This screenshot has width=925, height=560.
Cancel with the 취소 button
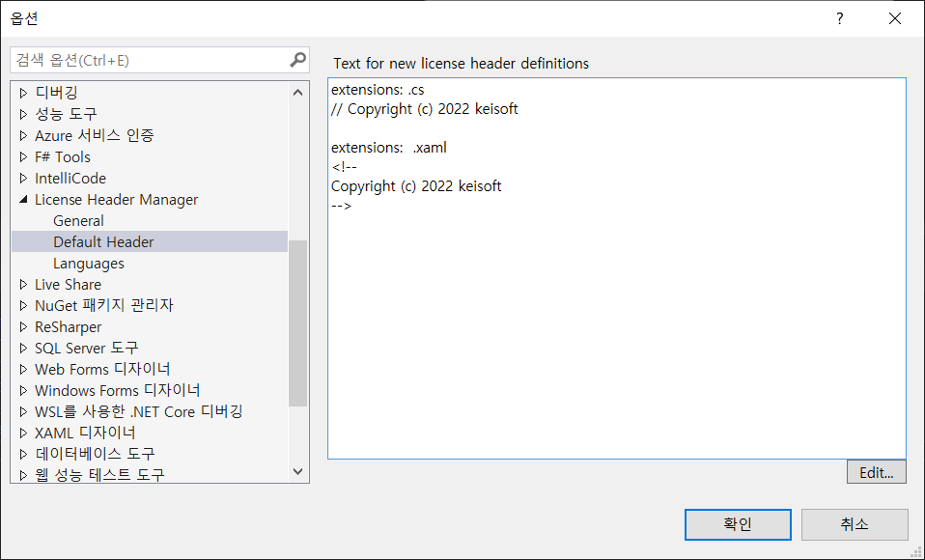(x=855, y=524)
